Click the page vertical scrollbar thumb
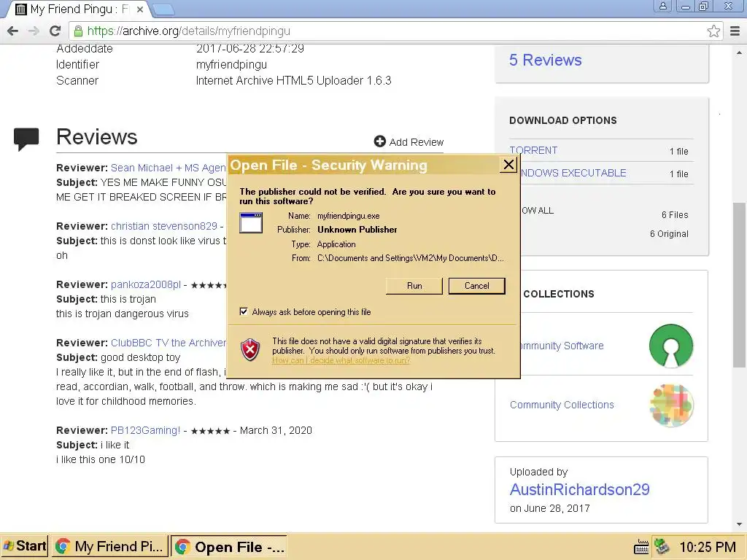 [x=739, y=285]
